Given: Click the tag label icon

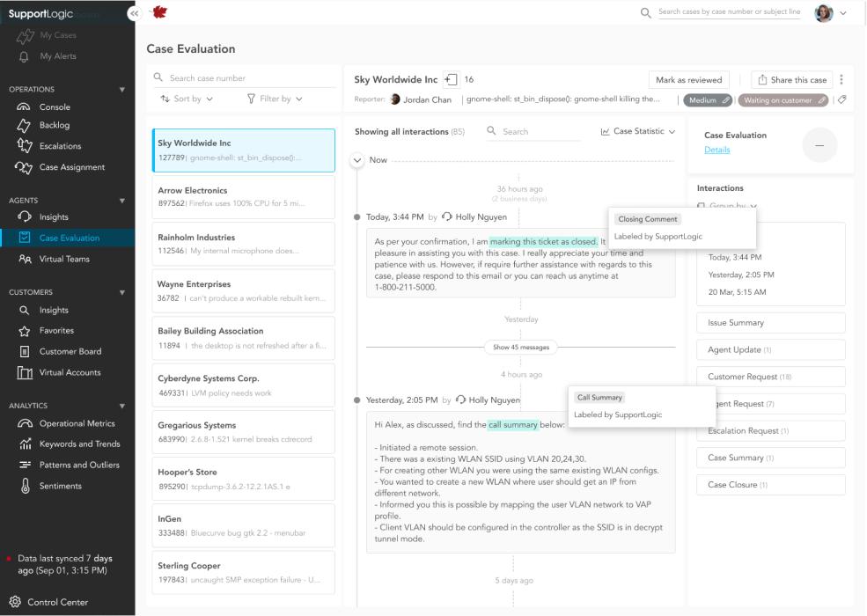Looking at the screenshot, I should 841,100.
